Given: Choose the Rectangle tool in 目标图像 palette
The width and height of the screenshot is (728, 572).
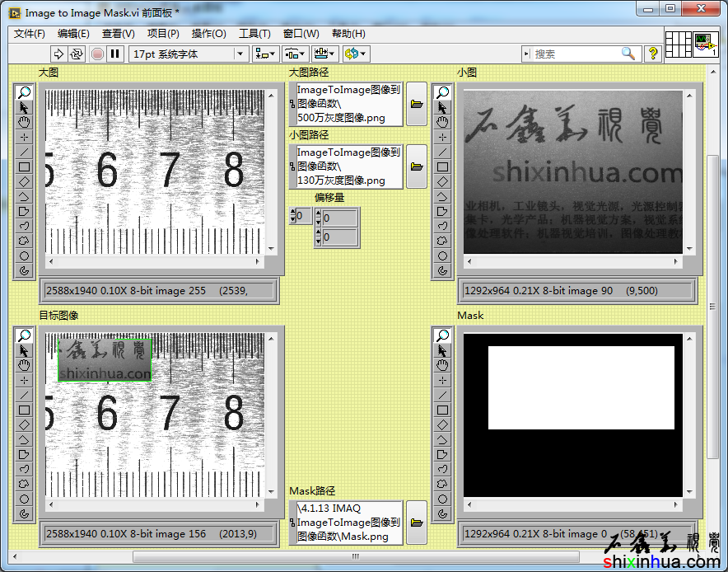Looking at the screenshot, I should [x=25, y=410].
